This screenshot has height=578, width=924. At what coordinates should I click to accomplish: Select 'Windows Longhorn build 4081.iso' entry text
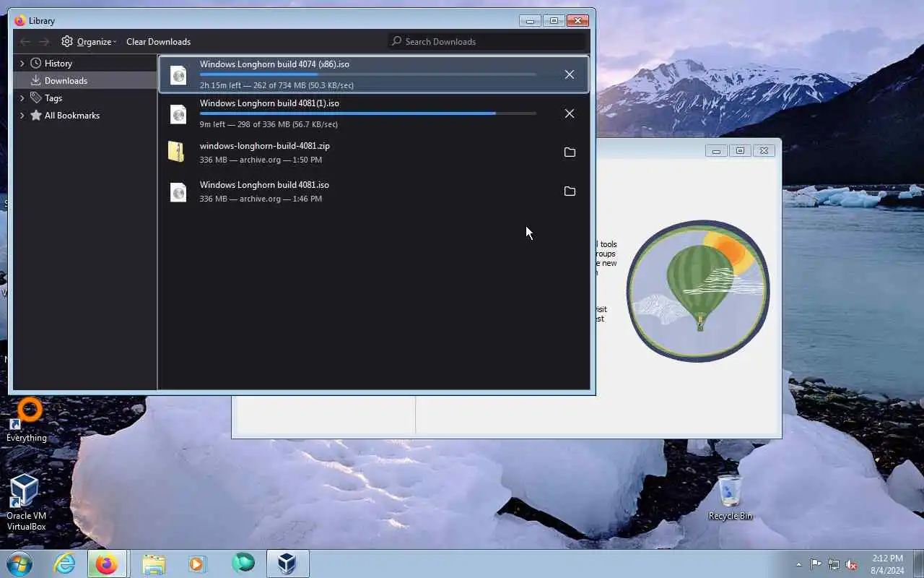[264, 185]
